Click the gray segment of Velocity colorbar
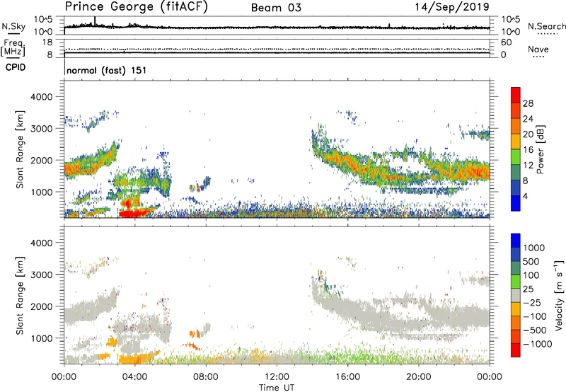This screenshot has height=392, width=566. click(516, 296)
